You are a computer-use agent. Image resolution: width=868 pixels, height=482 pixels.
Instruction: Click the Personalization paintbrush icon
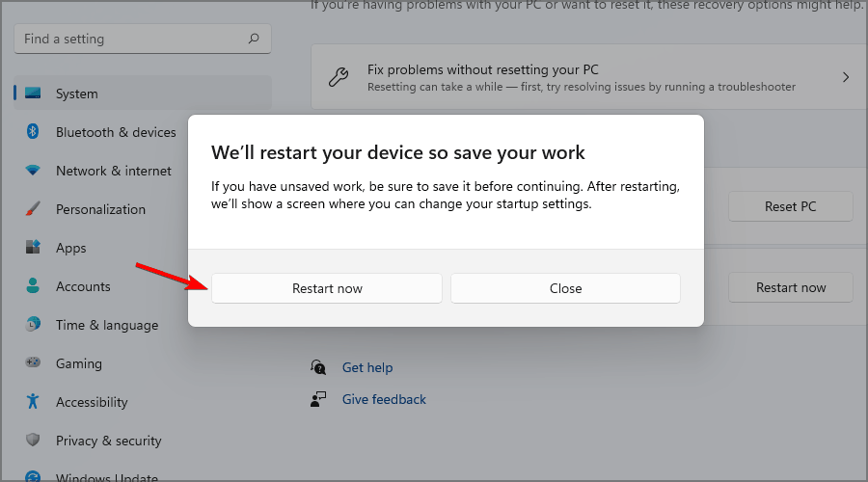tap(33, 209)
